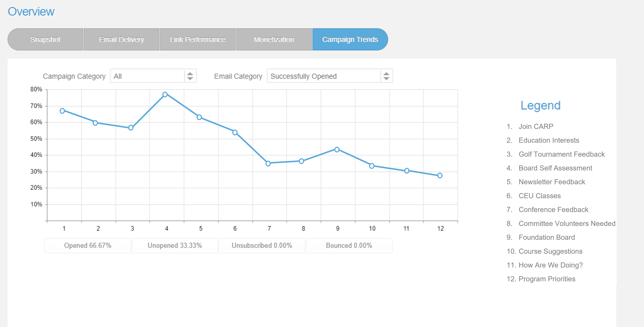Click the peak data point at campaign 4
This screenshot has height=327, width=644.
click(165, 95)
